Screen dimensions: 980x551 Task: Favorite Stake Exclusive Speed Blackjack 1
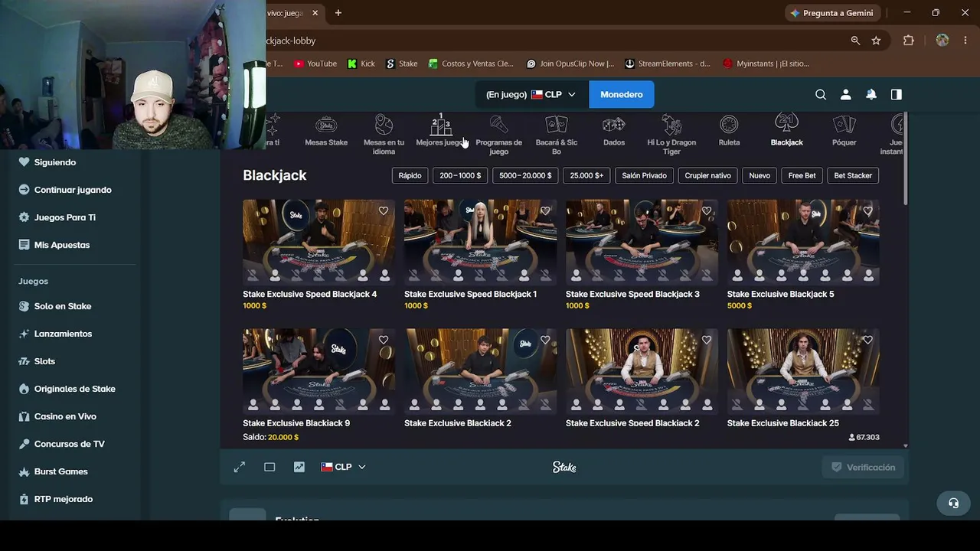point(545,211)
